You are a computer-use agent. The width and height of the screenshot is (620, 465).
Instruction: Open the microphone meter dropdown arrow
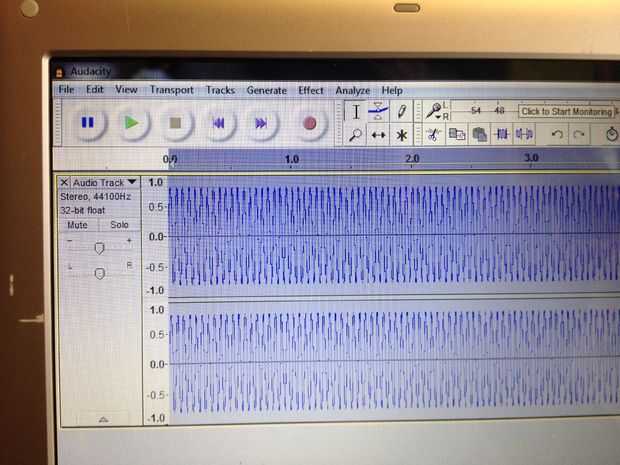[439, 117]
